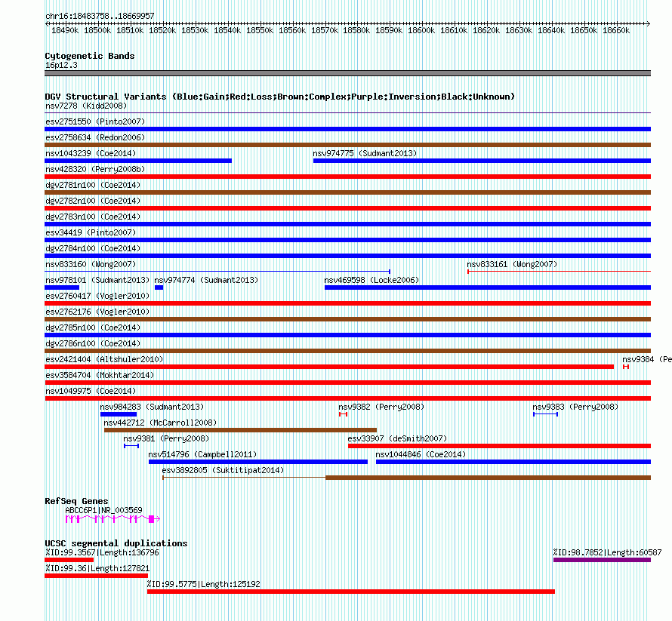Open the dgv2783n100 (Coe2014) variant label
Screen dimensions: 672x621
pyautogui.click(x=93, y=217)
